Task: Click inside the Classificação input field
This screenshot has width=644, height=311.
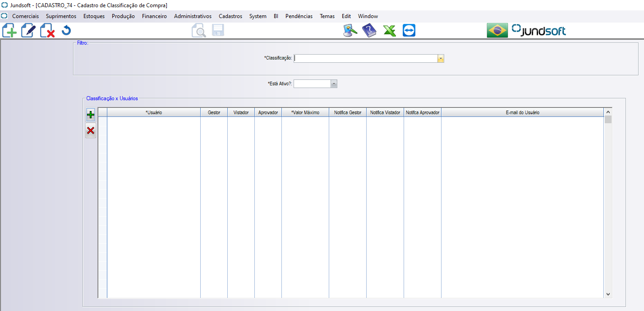Action: point(365,59)
